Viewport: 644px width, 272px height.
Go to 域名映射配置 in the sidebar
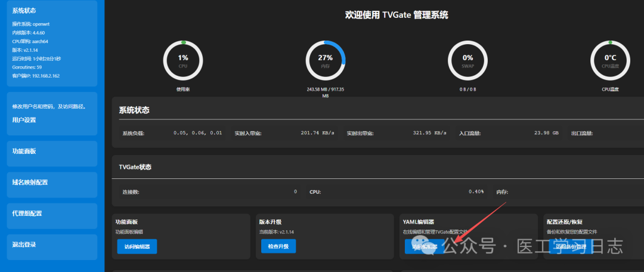pos(30,183)
